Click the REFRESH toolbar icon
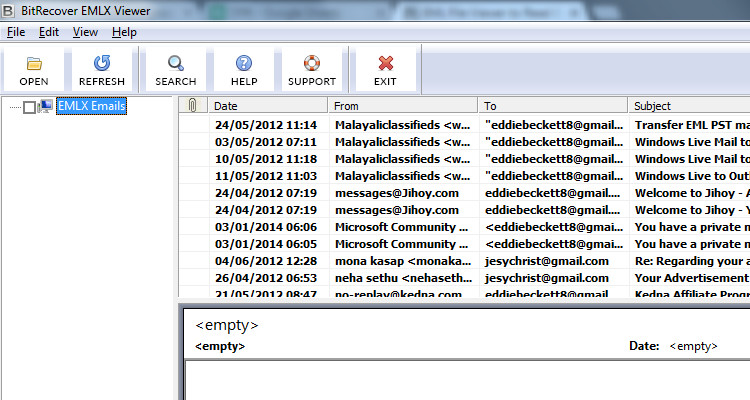Viewport: 750px width, 400px height. click(101, 70)
